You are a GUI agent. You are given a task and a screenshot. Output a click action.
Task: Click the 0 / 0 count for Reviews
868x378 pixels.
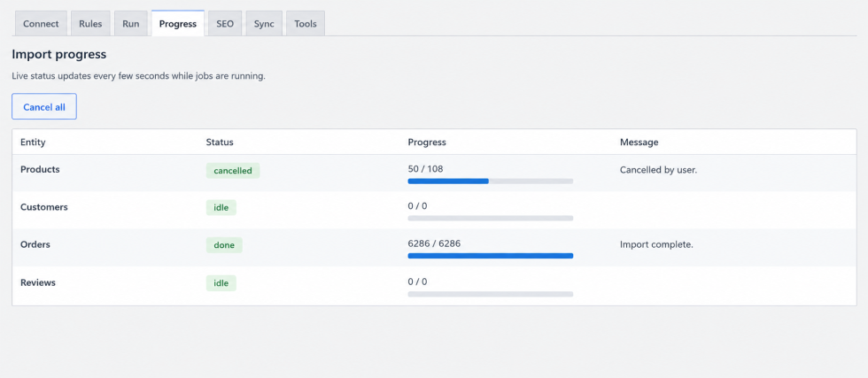[x=417, y=282]
